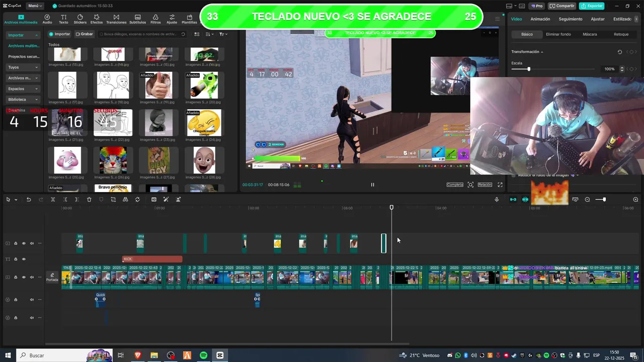This screenshot has width=644, height=362.
Task: Click the crop tool in timeline toolbar
Action: click(x=113, y=200)
